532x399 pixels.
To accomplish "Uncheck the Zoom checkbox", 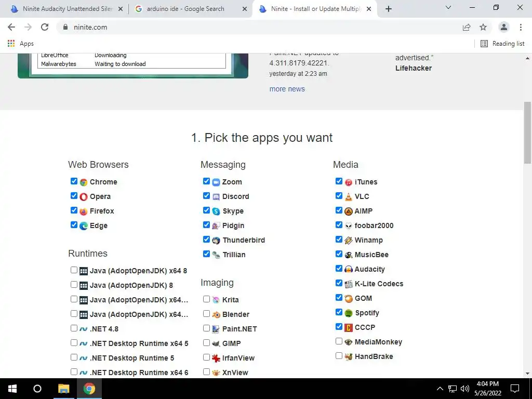I will tap(206, 181).
